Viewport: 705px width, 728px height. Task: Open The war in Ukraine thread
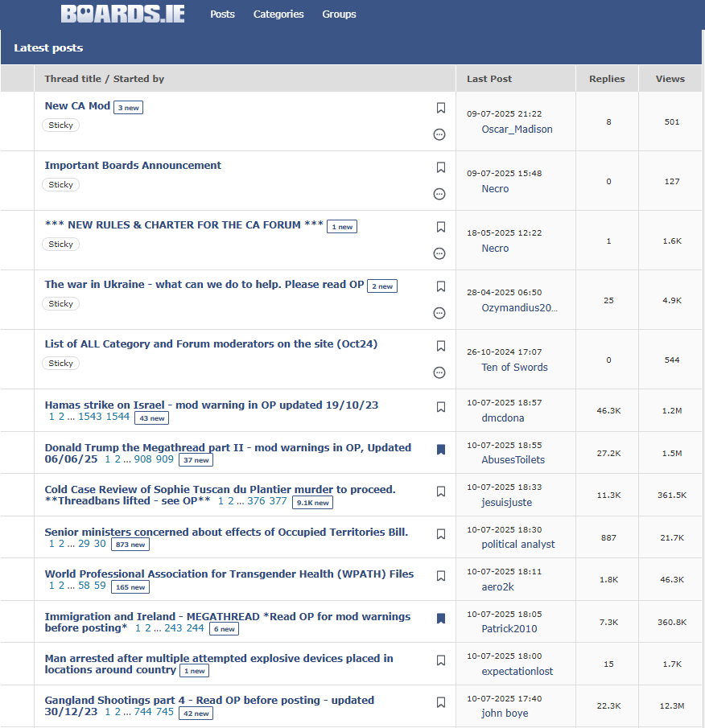tap(204, 284)
